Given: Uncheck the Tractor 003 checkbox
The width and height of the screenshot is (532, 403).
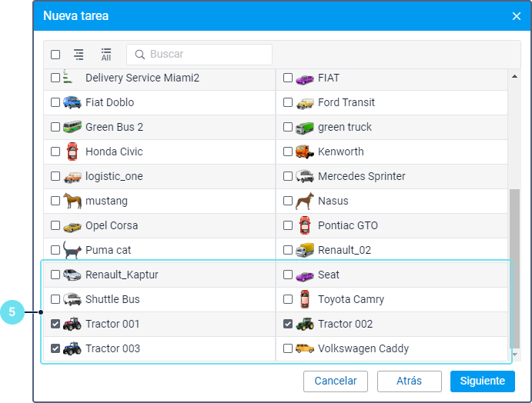Looking at the screenshot, I should (x=55, y=348).
